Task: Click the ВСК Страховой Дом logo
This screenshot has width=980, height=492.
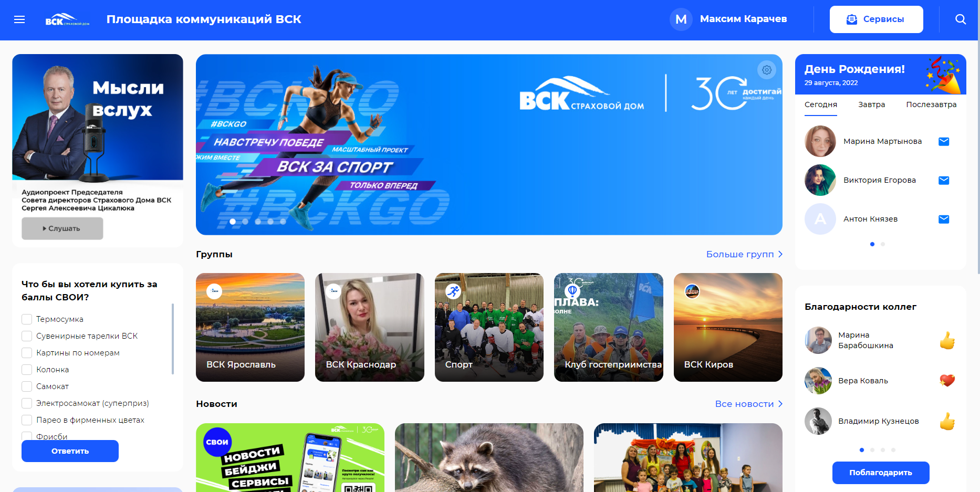Action: pyautogui.click(x=67, y=19)
